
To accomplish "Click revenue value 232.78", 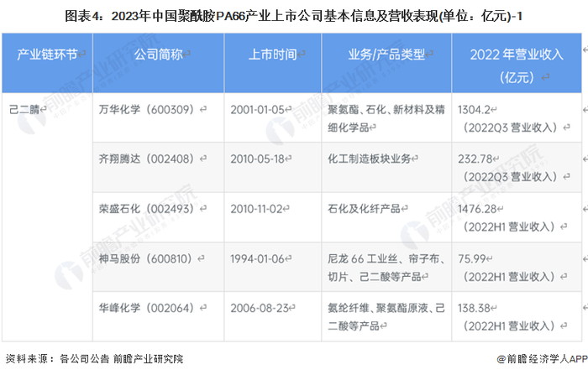I will tap(475, 159).
